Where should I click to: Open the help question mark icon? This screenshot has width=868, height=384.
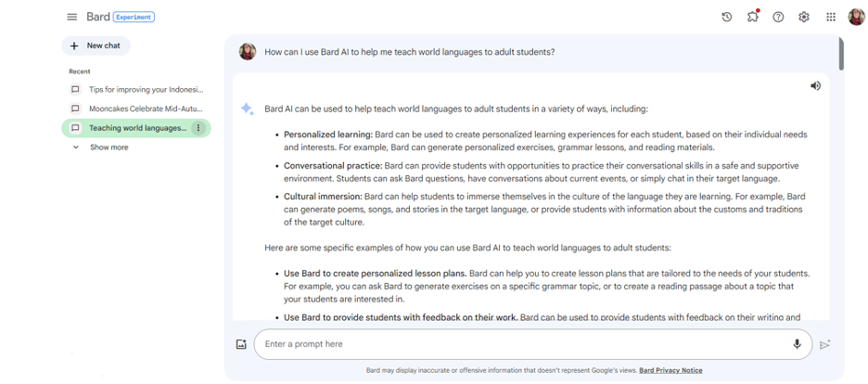click(778, 17)
